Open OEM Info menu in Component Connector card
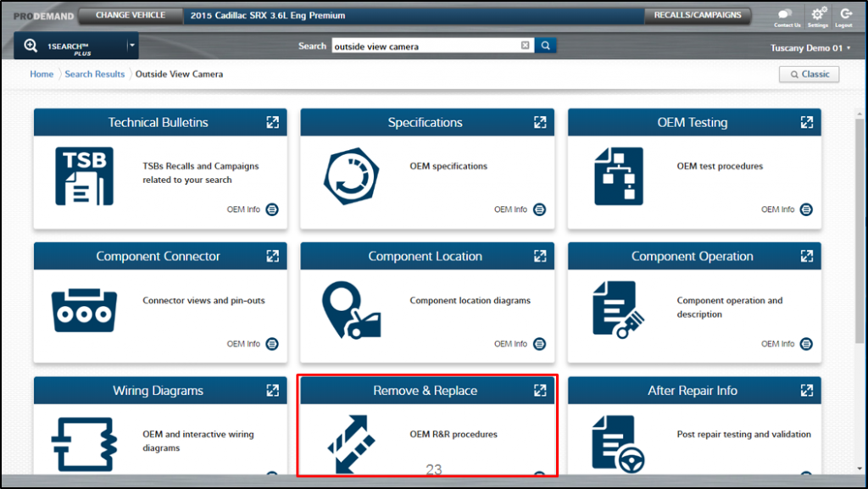The image size is (868, 489). coord(272,344)
